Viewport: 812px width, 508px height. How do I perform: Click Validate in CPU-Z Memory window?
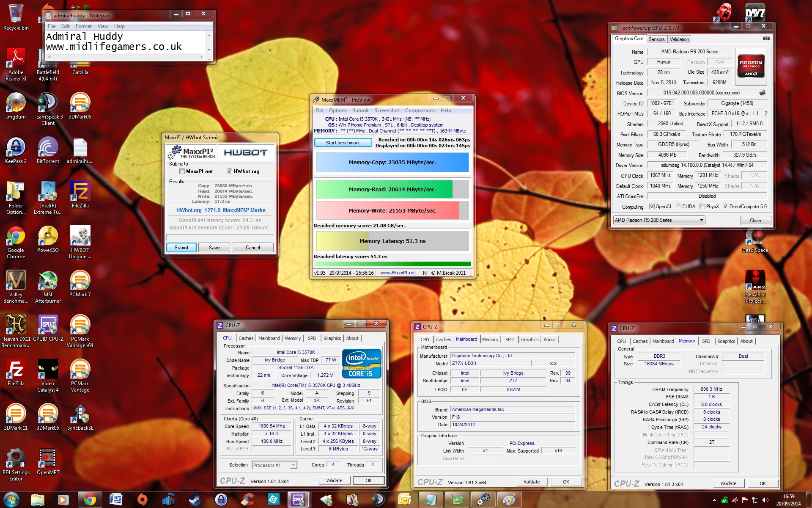coord(728,483)
